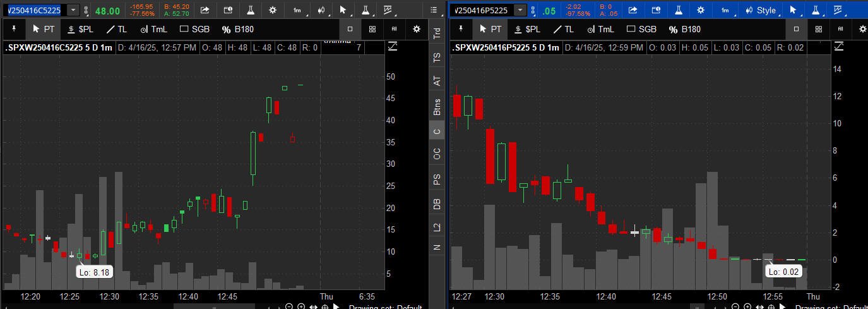This screenshot has width=868, height=309.
Task: Open the gear settings on right P5225 chart toolbar
Action: [x=700, y=10]
